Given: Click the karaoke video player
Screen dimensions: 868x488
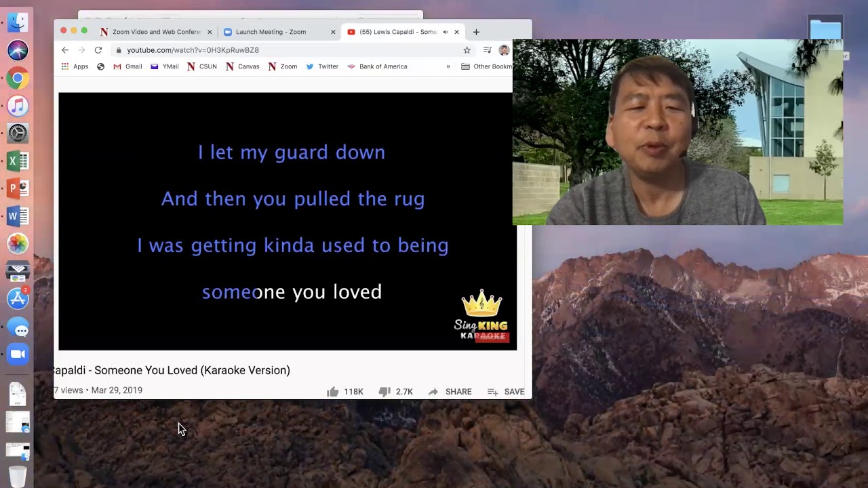Looking at the screenshot, I should pyautogui.click(x=288, y=222).
